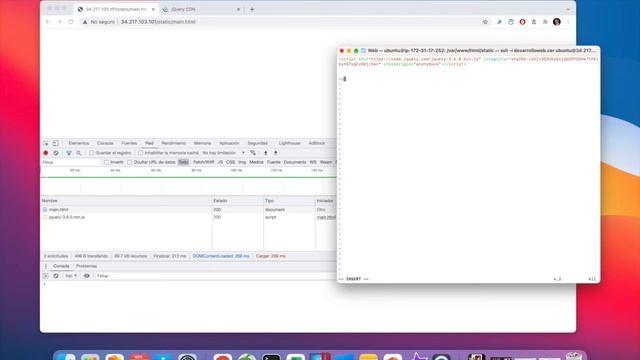Viewport: 640px width, 360px height.
Task: Filter requests by Todo
Action: [x=183, y=162]
